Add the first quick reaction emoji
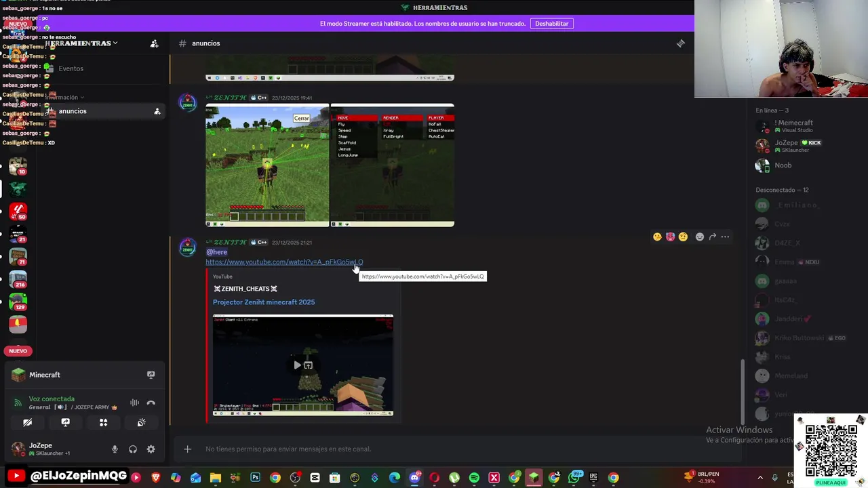 [657, 237]
